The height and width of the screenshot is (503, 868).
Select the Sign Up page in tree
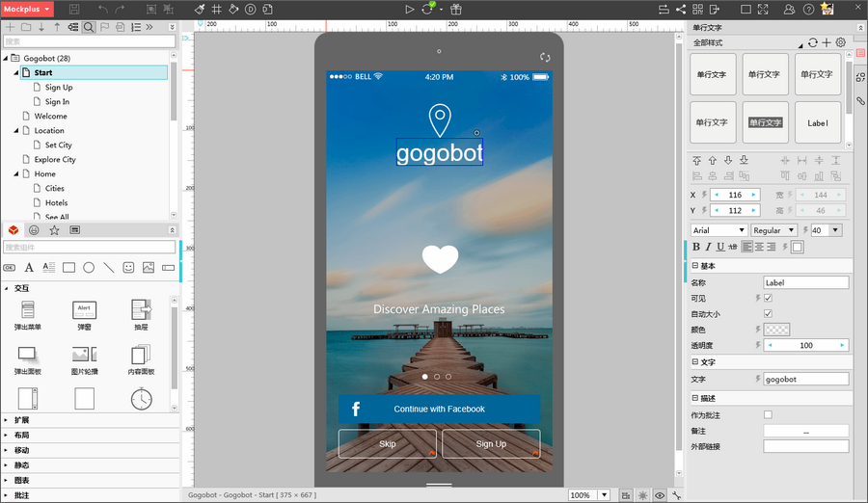59,87
